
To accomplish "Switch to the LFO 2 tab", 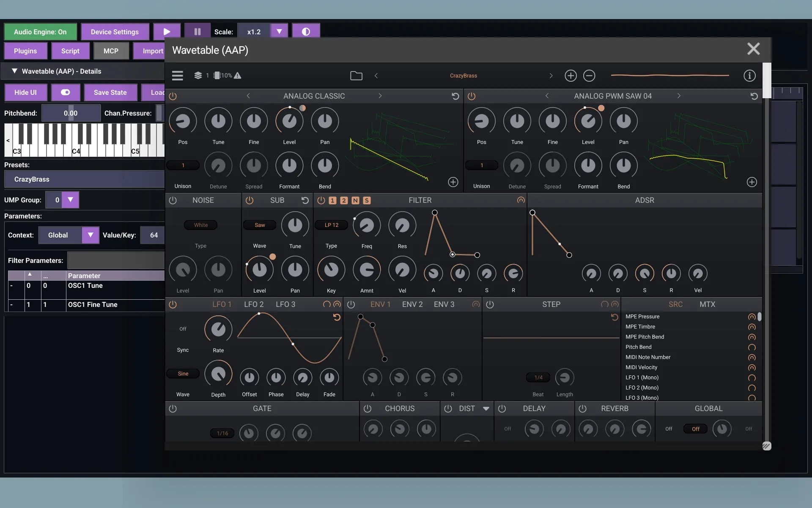I will click(x=254, y=304).
